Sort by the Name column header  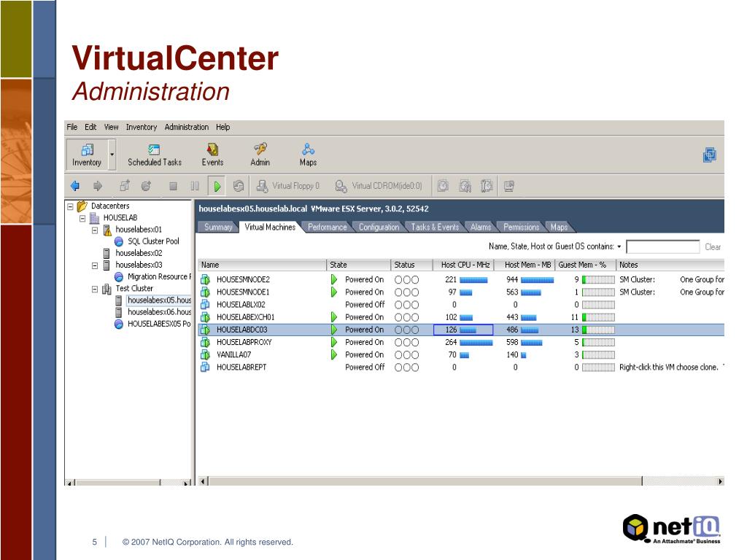[262, 265]
